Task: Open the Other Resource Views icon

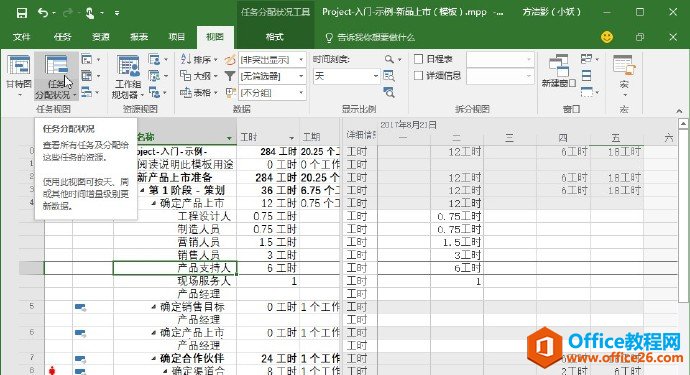Action: 154,92
